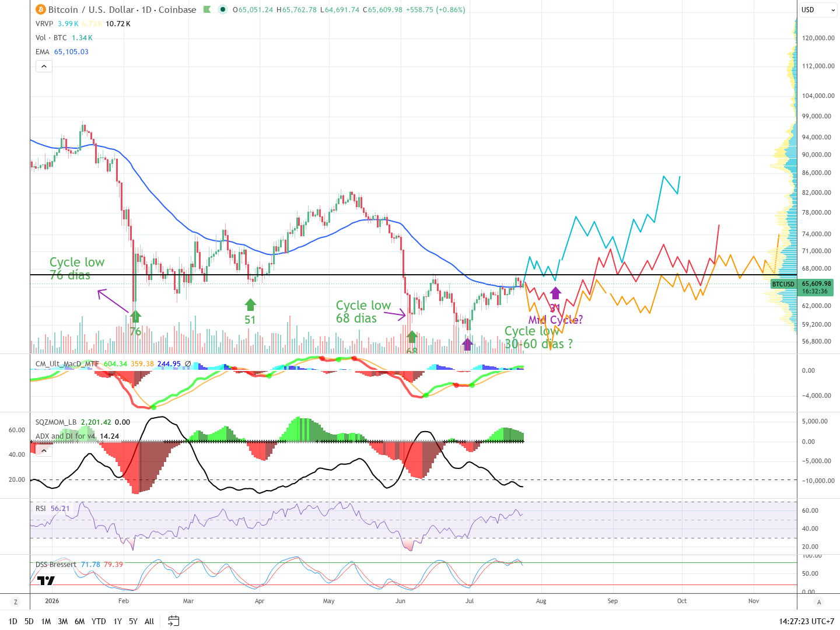Select the RSI indicator legend
Viewport: 840px width, 630px height.
(x=41, y=509)
